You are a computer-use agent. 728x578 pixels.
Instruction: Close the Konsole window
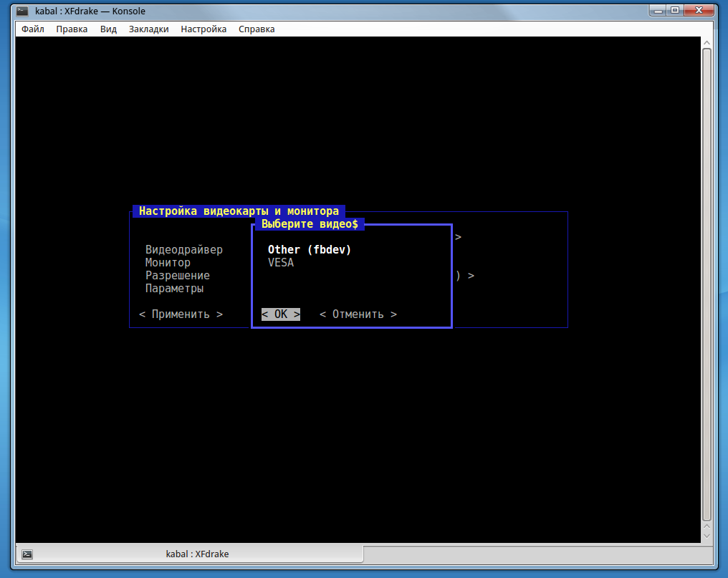699,10
